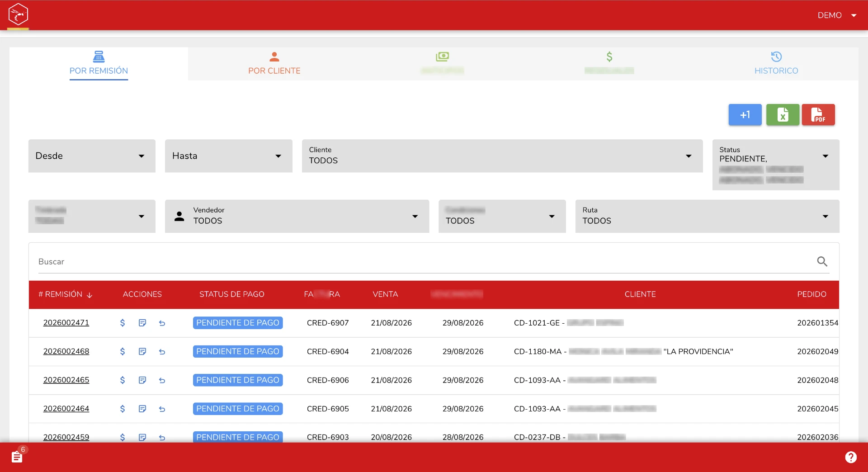
Task: Export the list to Excel
Action: coord(783,115)
